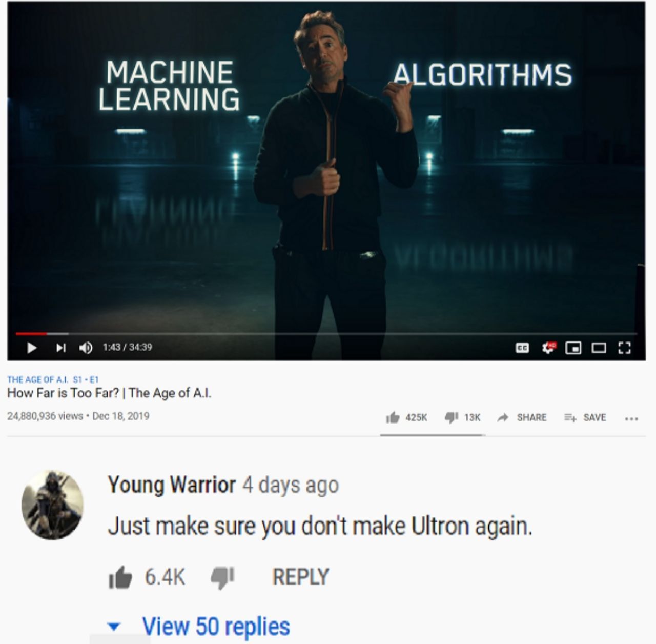
Task: Open the three-dot more actions menu
Action: (x=631, y=418)
